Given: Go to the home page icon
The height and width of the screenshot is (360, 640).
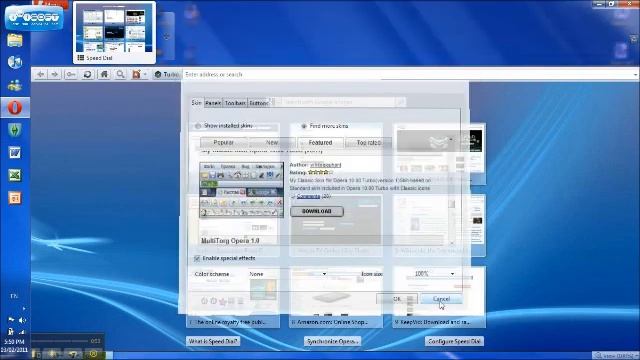Looking at the screenshot, I should pos(104,74).
